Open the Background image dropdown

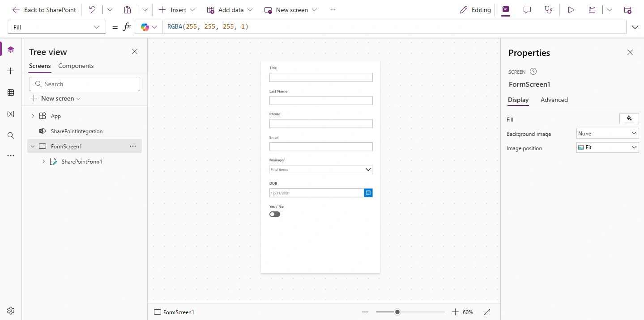point(608,133)
